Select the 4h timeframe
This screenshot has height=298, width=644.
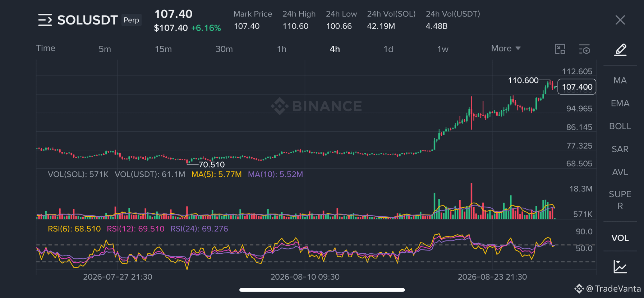[x=335, y=49]
